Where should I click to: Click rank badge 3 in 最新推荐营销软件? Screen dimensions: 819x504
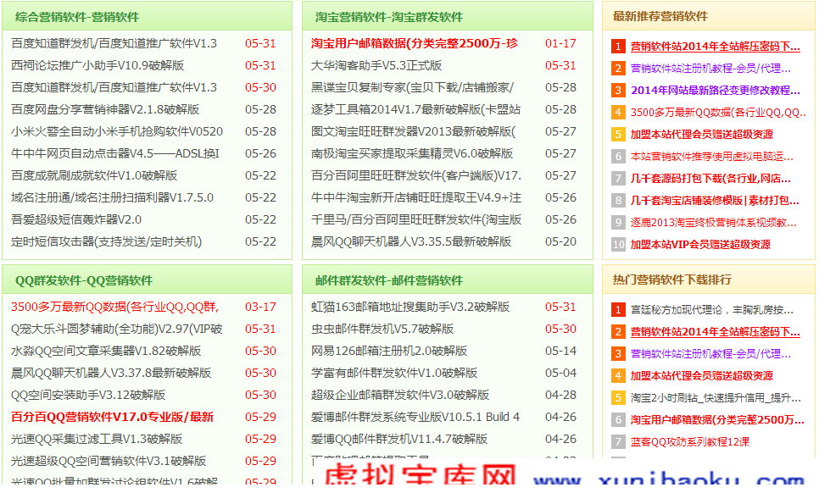click(x=618, y=91)
